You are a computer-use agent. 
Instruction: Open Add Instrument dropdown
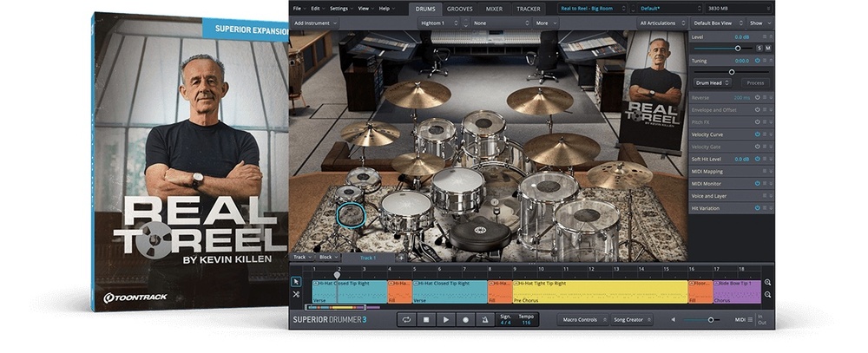click(x=315, y=23)
